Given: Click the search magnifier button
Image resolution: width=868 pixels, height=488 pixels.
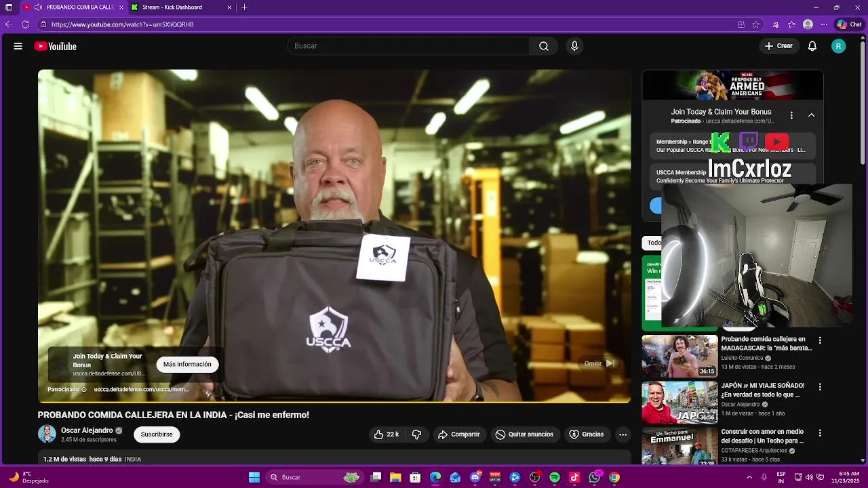Looking at the screenshot, I should (x=544, y=46).
